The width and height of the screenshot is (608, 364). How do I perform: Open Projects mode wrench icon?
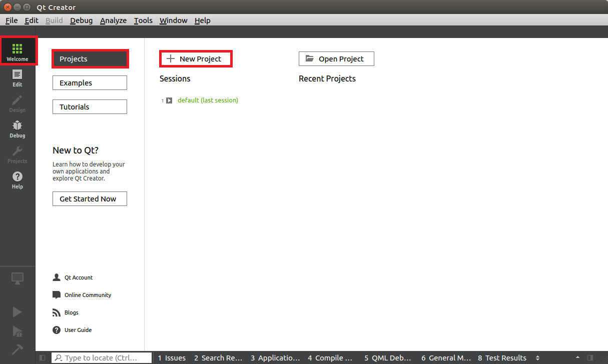coord(18,151)
